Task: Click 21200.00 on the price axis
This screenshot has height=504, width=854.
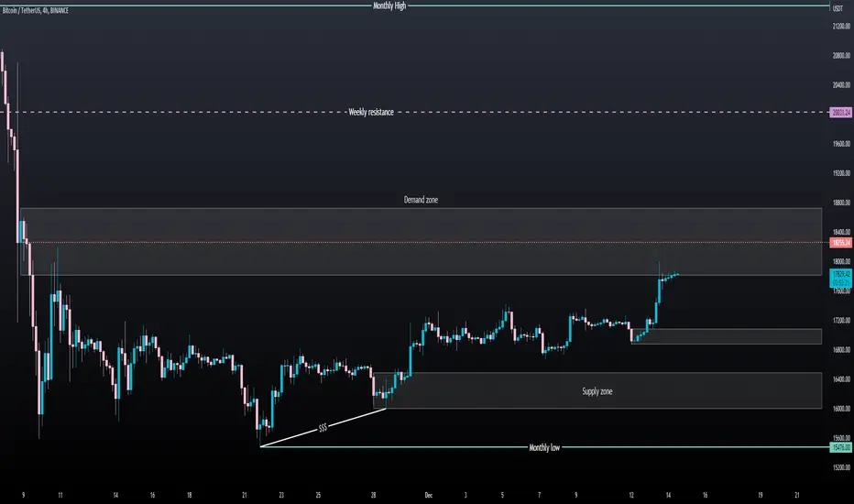Action: click(841, 27)
